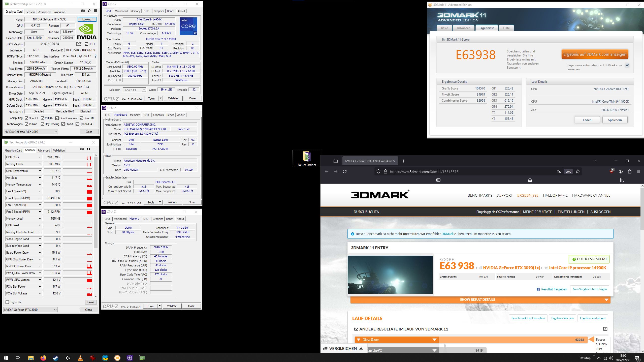Viewport: 644px width, 362px height.
Task: Toggle the UEFI checkbox in GPU-Z
Action: pos(86,44)
